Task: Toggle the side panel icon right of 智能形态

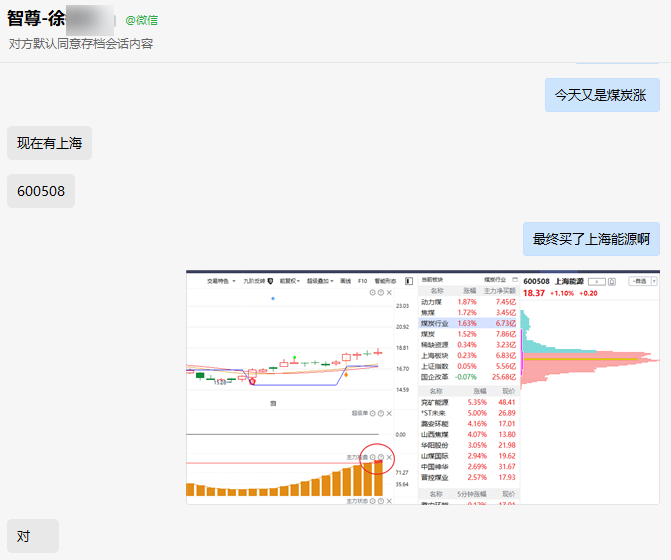Action: point(409,281)
